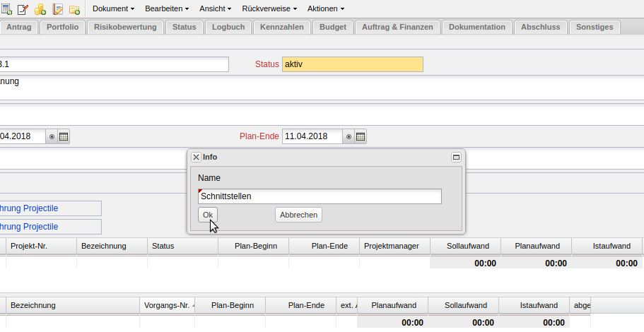Open the Dokument dropdown menu

[x=113, y=9]
